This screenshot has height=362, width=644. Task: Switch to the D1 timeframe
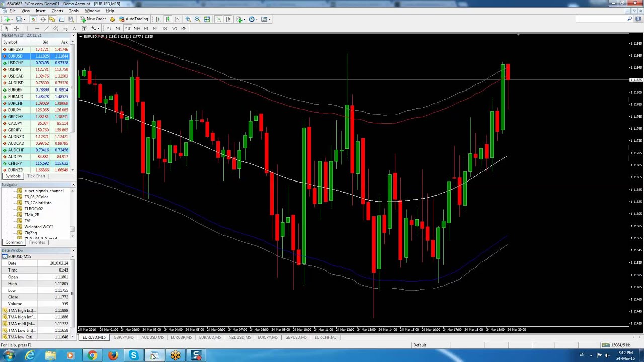(x=165, y=28)
